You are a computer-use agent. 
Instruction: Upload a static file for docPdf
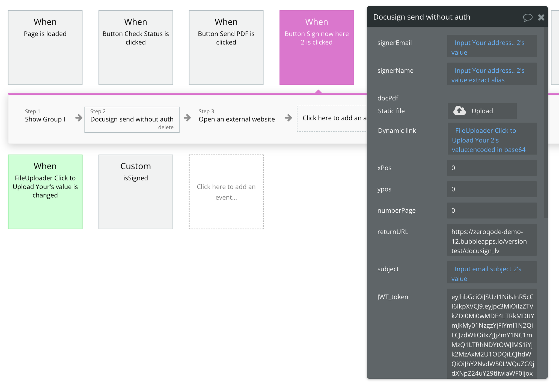482,111
